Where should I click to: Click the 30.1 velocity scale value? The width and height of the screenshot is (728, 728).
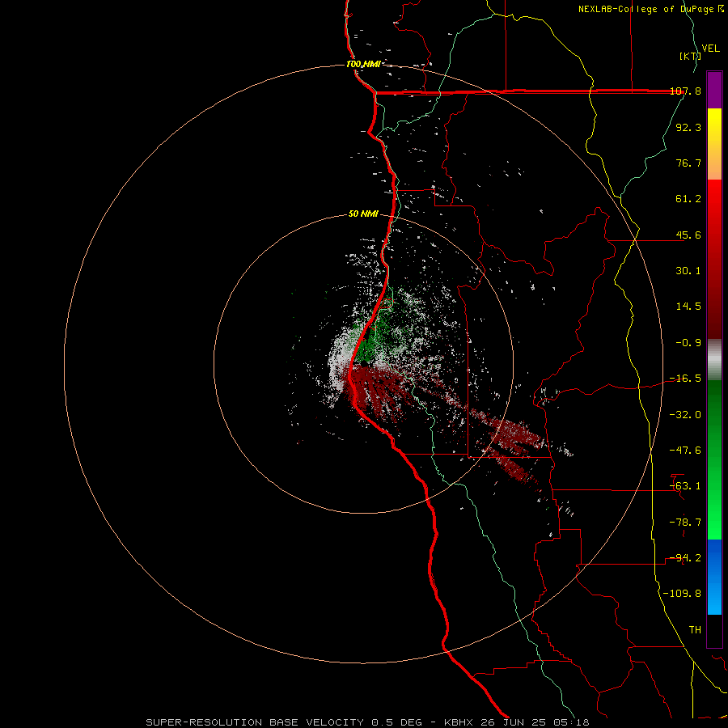click(688, 271)
